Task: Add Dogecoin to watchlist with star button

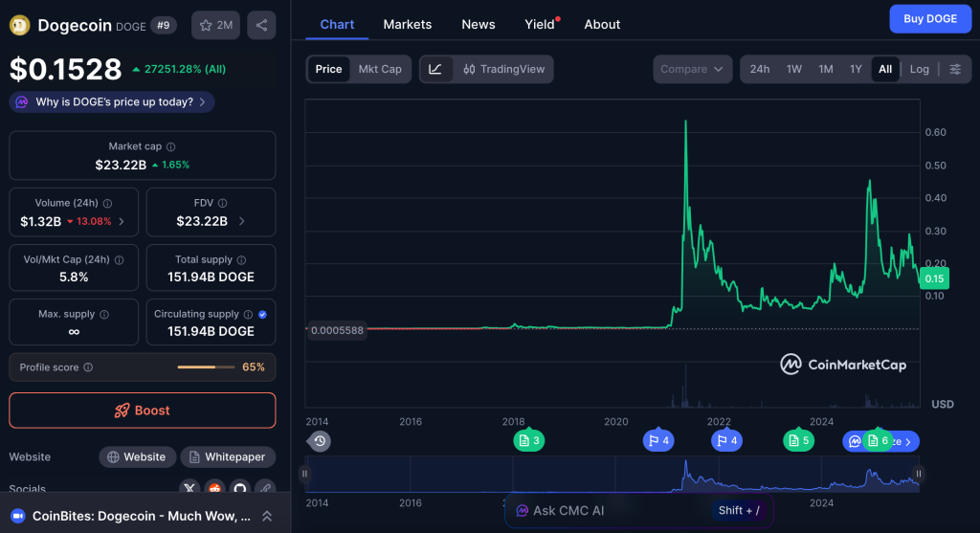Action: (215, 25)
